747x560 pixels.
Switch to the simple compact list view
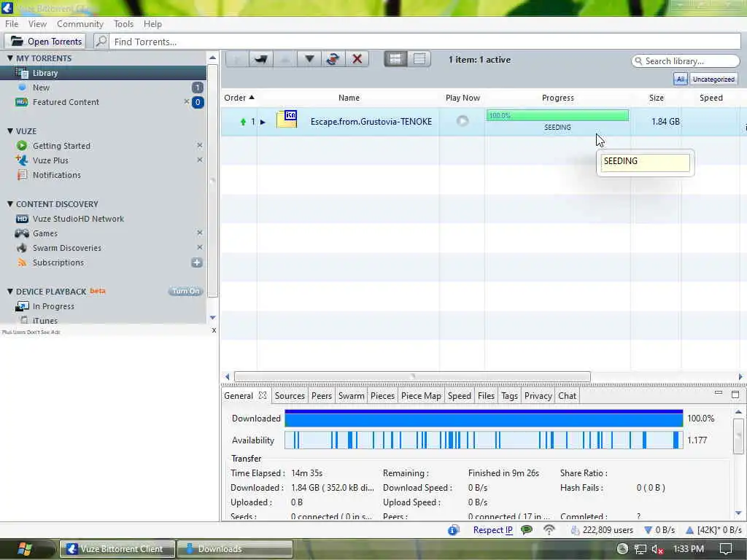(419, 58)
